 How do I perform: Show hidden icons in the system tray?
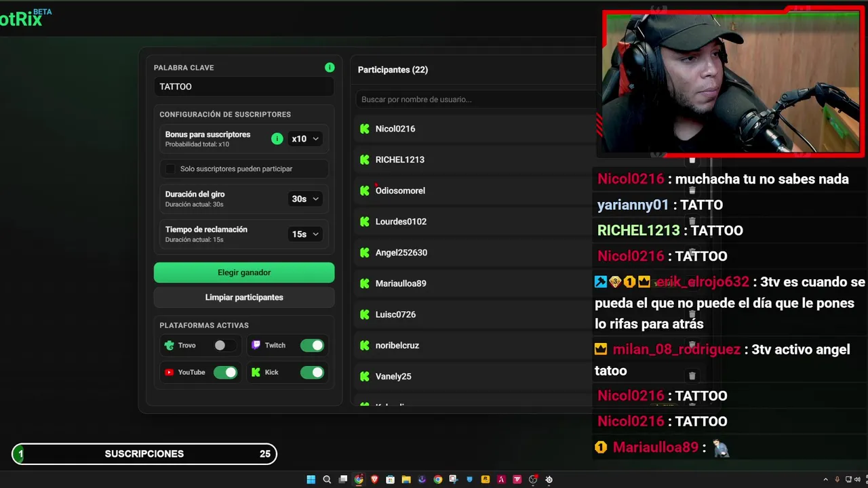(825, 479)
